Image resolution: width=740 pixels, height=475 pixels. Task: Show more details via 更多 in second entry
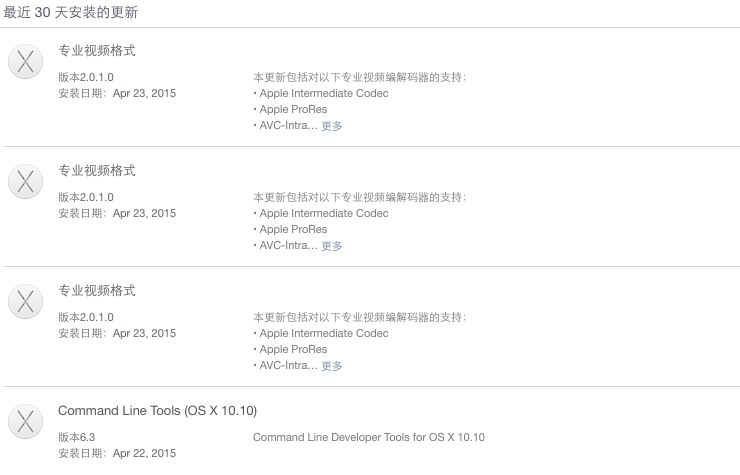(332, 246)
